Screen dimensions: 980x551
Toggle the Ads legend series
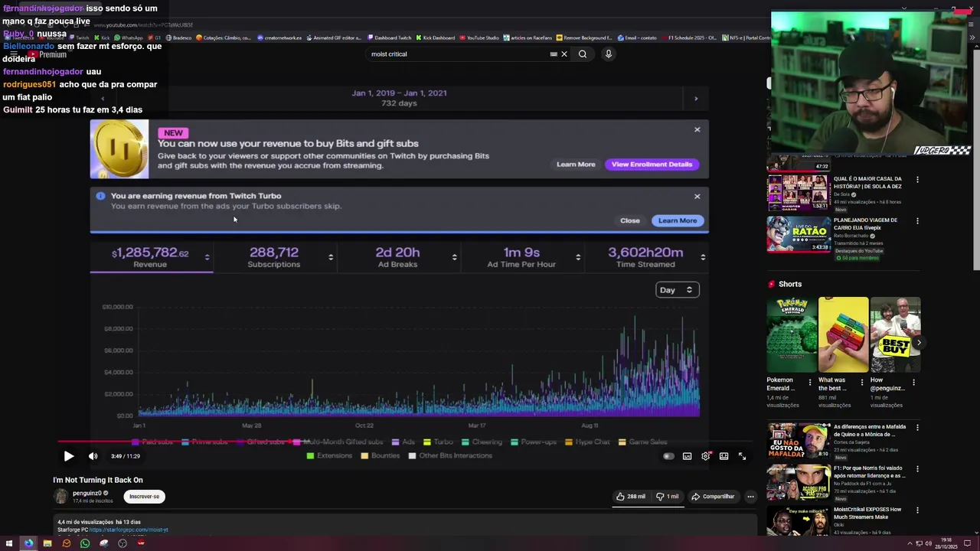point(403,442)
